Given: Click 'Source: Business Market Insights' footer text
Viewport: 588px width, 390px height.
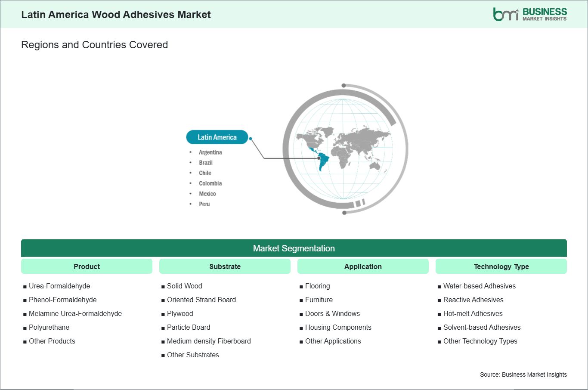Looking at the screenshot, I should point(523,375).
